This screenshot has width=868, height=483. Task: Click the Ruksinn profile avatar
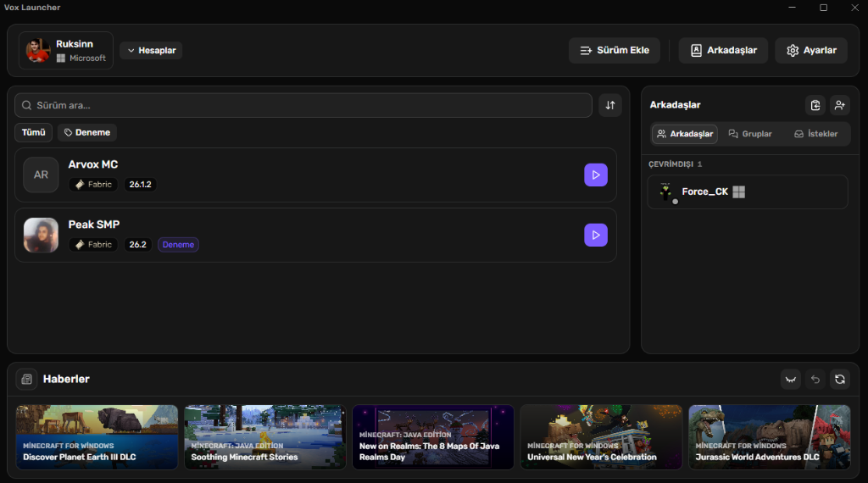click(37, 50)
